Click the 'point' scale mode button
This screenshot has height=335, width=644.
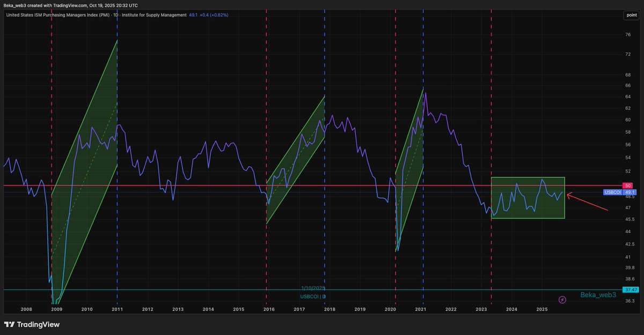(631, 15)
